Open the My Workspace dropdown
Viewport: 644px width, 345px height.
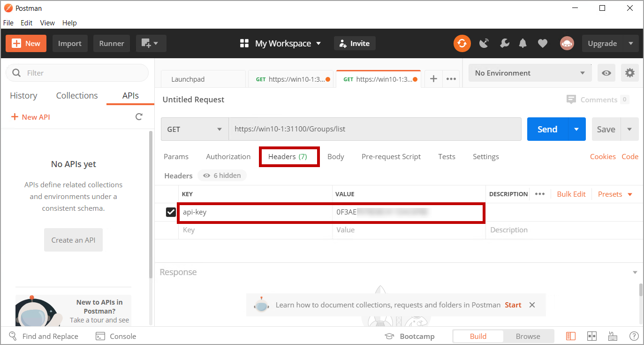click(281, 44)
